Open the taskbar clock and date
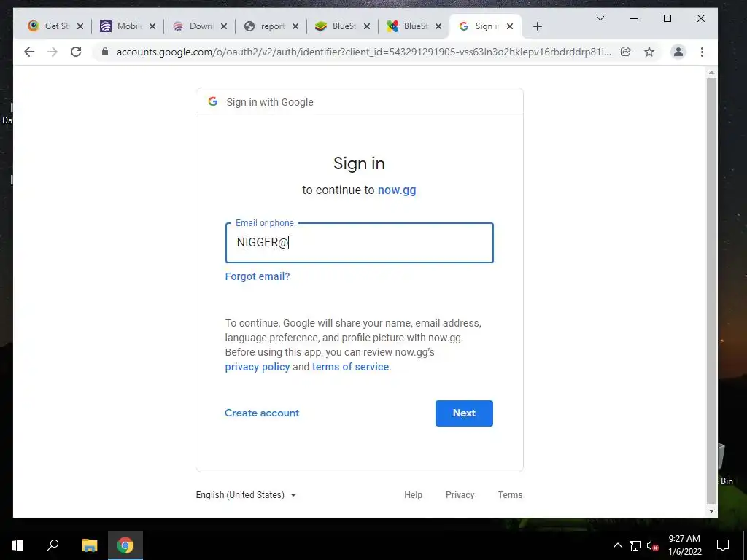This screenshot has height=560, width=747. 684,545
